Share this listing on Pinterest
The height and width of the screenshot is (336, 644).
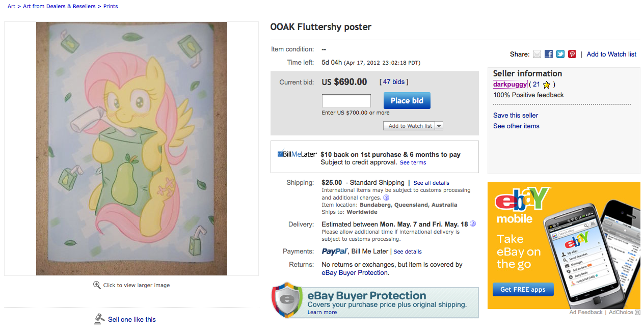pyautogui.click(x=572, y=54)
